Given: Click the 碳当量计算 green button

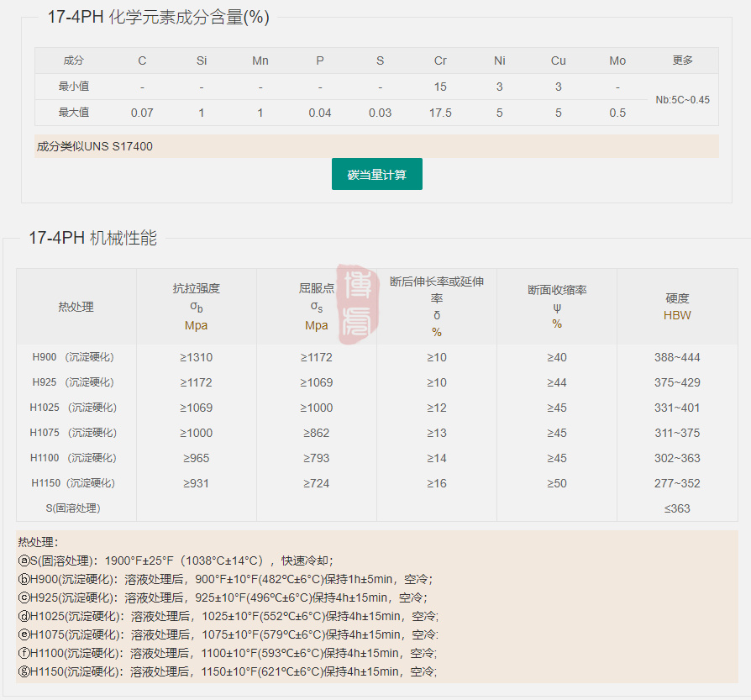Looking at the screenshot, I should point(376,175).
